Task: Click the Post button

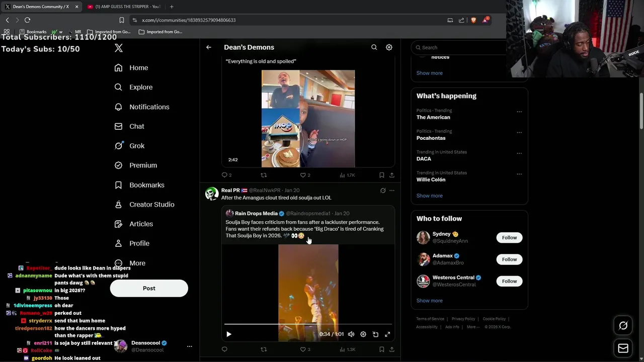Action: pyautogui.click(x=149, y=288)
